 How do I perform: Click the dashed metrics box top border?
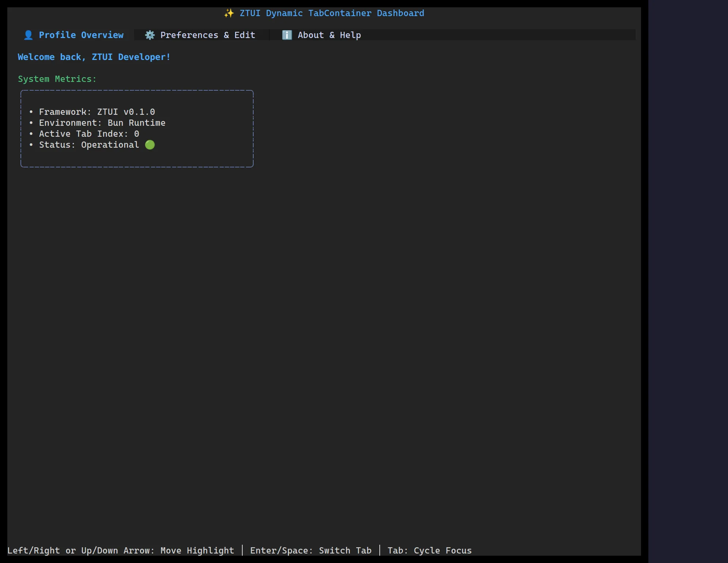[137, 90]
